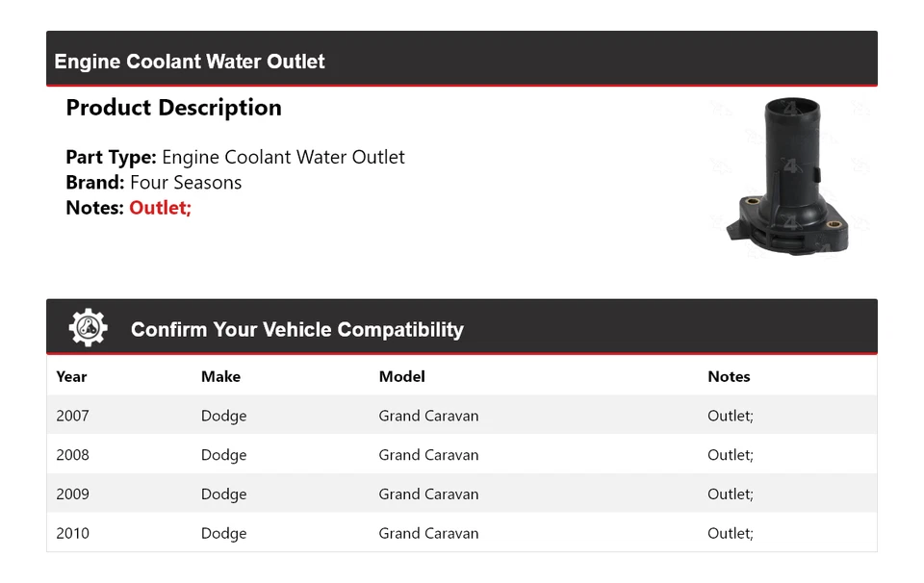Select the 2009 year row cell

(x=72, y=494)
